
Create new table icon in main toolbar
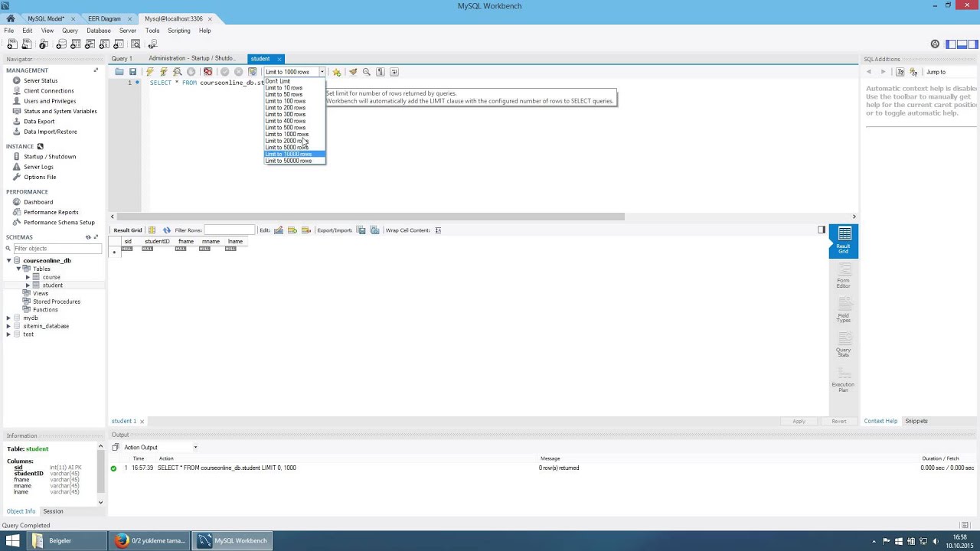point(77,44)
